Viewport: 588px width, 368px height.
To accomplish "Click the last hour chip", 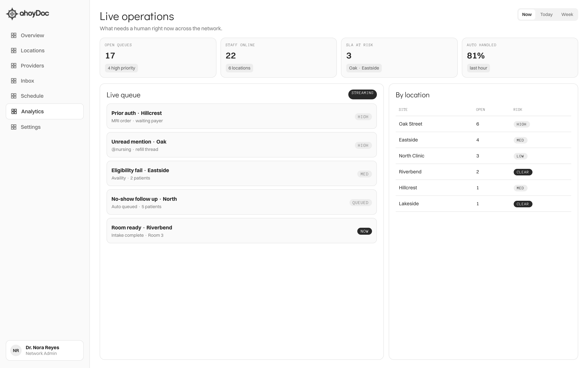I will 478,68.
